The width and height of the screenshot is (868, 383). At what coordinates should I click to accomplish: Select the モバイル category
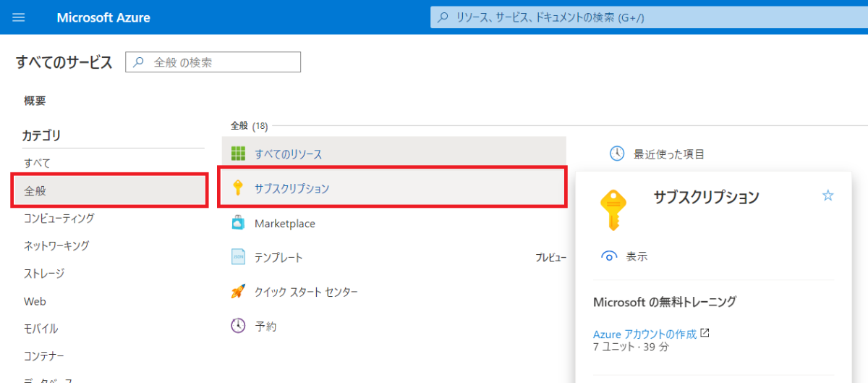point(41,329)
